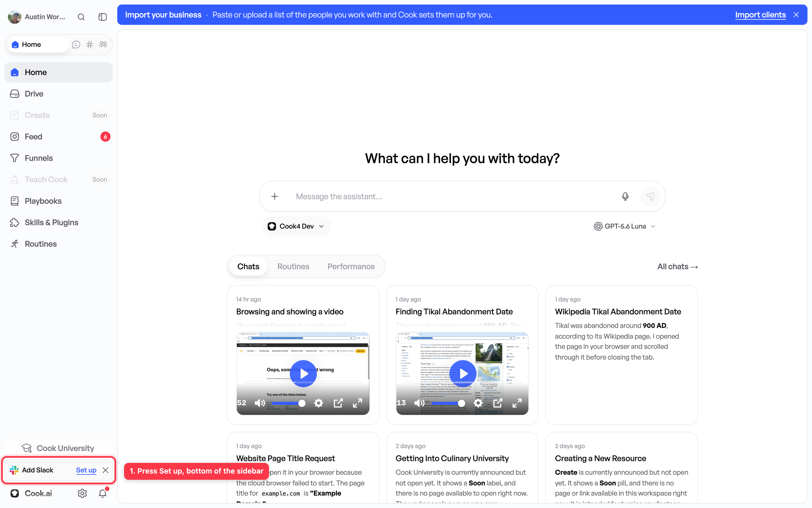Open Feed in the sidebar

(x=59, y=137)
